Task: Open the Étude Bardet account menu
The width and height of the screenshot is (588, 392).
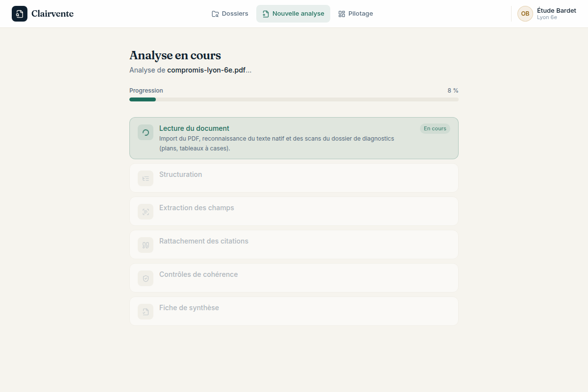Action: (x=547, y=14)
